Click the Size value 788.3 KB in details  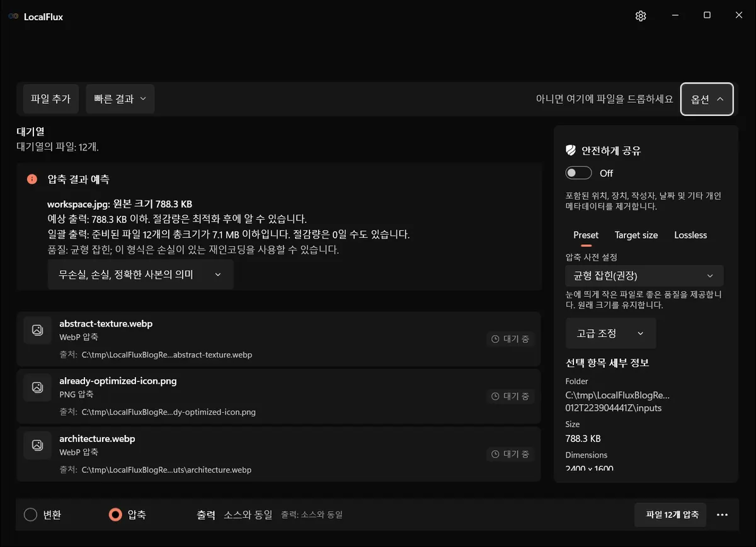point(583,438)
